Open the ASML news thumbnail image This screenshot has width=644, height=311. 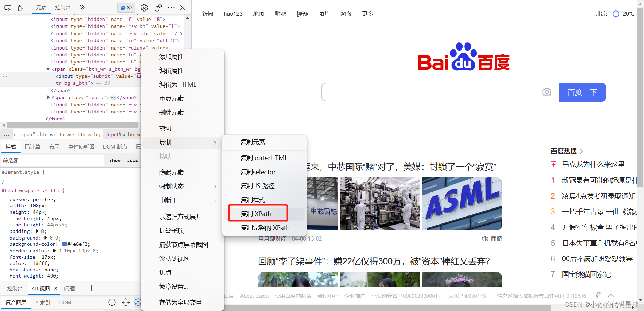pos(461,204)
